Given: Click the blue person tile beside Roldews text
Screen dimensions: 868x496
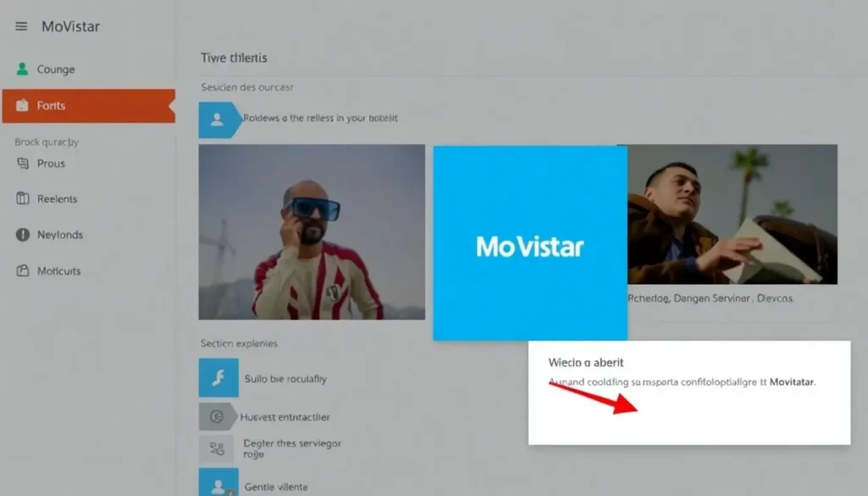Looking at the screenshot, I should coord(220,120).
